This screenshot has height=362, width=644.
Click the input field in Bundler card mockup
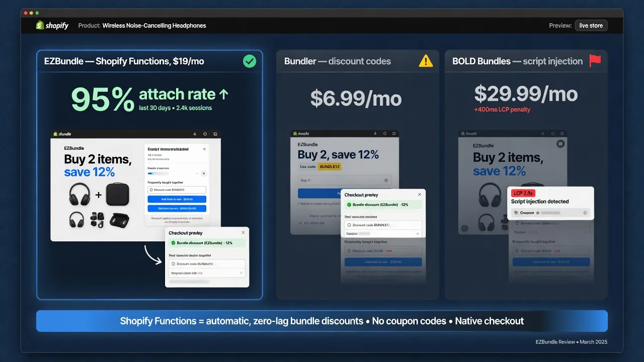coord(345,180)
